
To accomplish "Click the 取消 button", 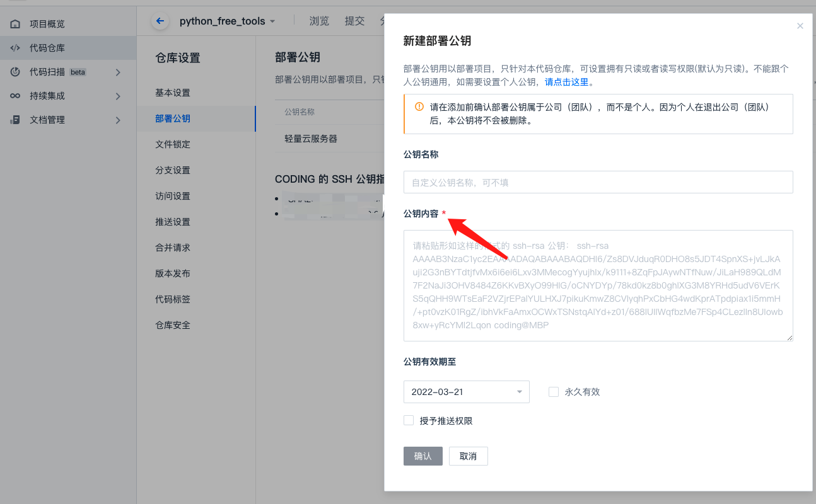I will point(468,456).
